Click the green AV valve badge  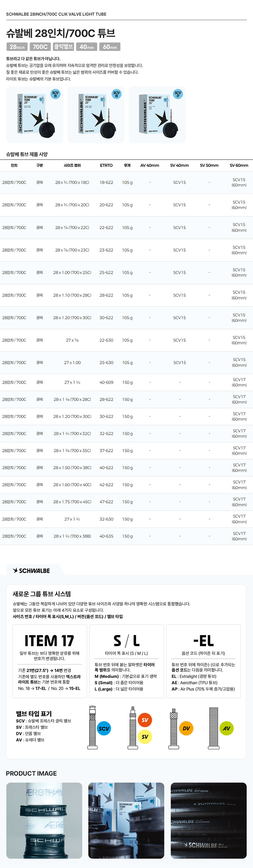[x=226, y=728]
